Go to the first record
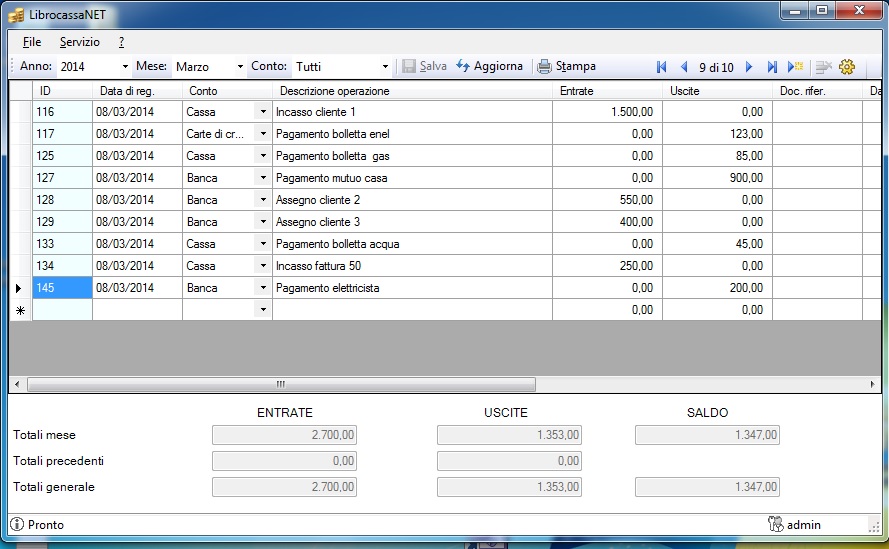Screen dimensions: 889x549 click(x=661, y=67)
